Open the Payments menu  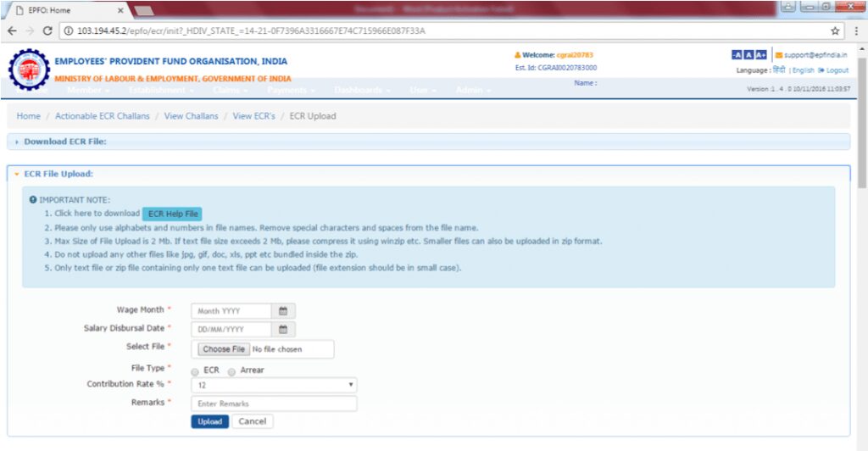(290, 90)
